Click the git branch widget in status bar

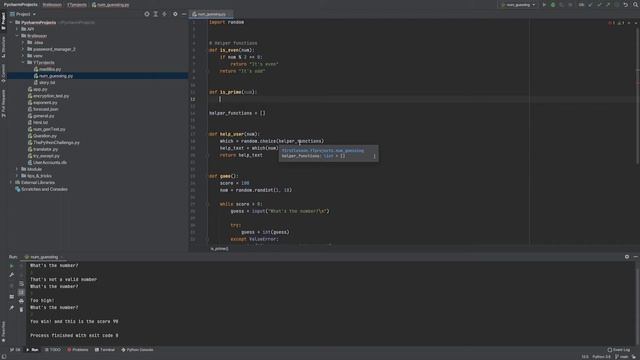[x=622, y=357]
